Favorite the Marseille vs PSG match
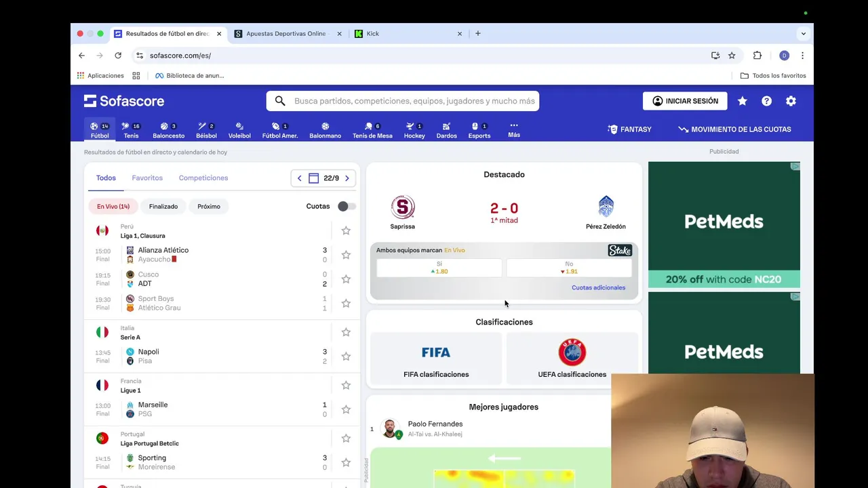The image size is (868, 488). (346, 409)
